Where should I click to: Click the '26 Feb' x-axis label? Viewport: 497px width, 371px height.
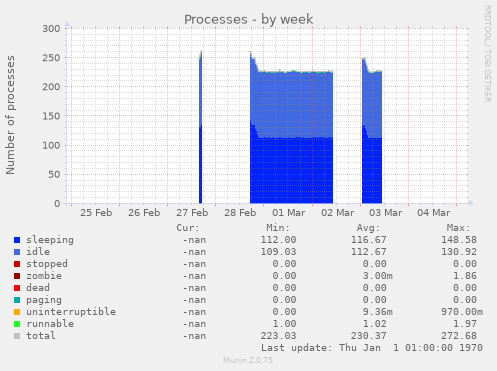tap(144, 213)
